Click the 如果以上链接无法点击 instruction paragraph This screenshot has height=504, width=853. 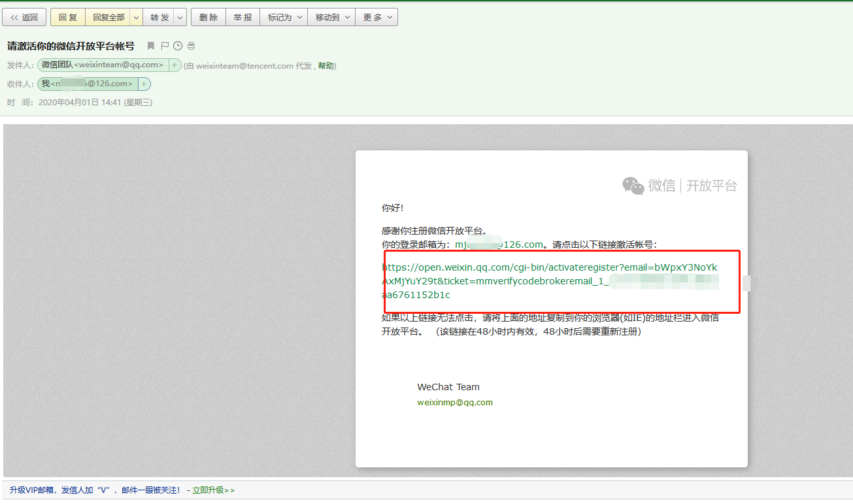click(x=550, y=325)
